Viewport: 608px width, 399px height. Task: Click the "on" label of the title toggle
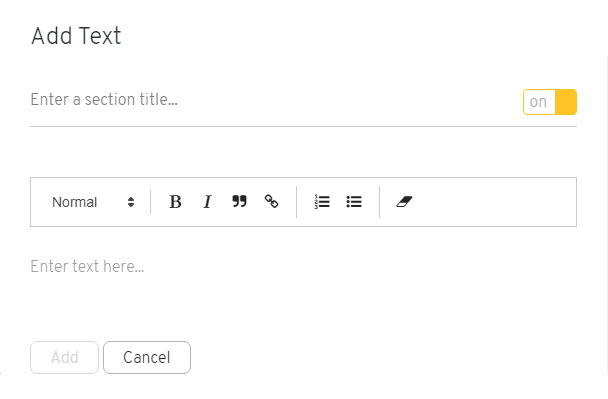pos(538,102)
